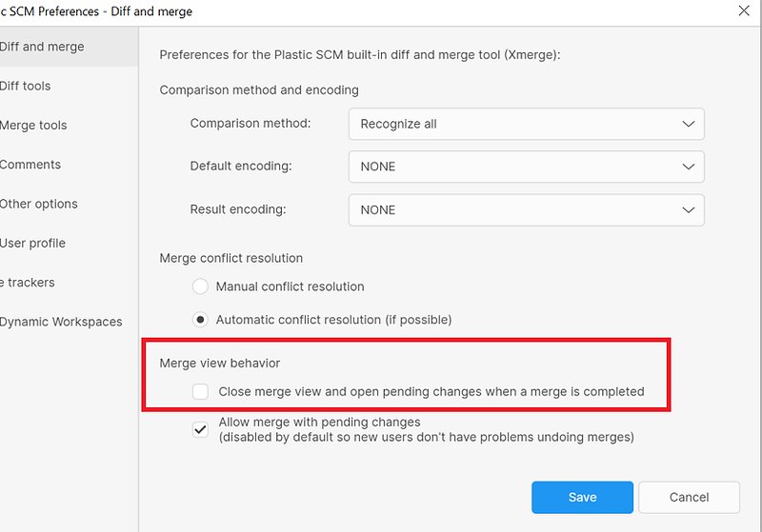This screenshot has width=762, height=532.
Task: Open Dynamic Workspaces preferences
Action: [61, 322]
